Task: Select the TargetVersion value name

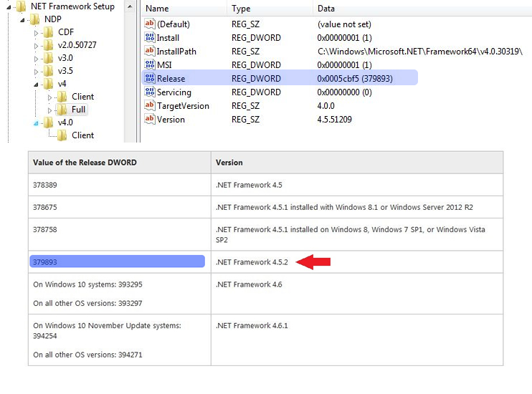Action: coord(183,106)
